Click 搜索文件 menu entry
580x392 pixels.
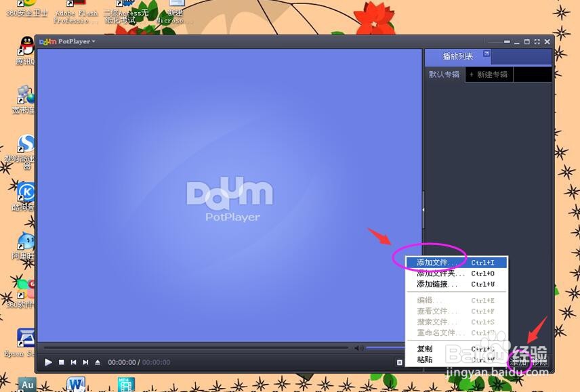coord(457,322)
